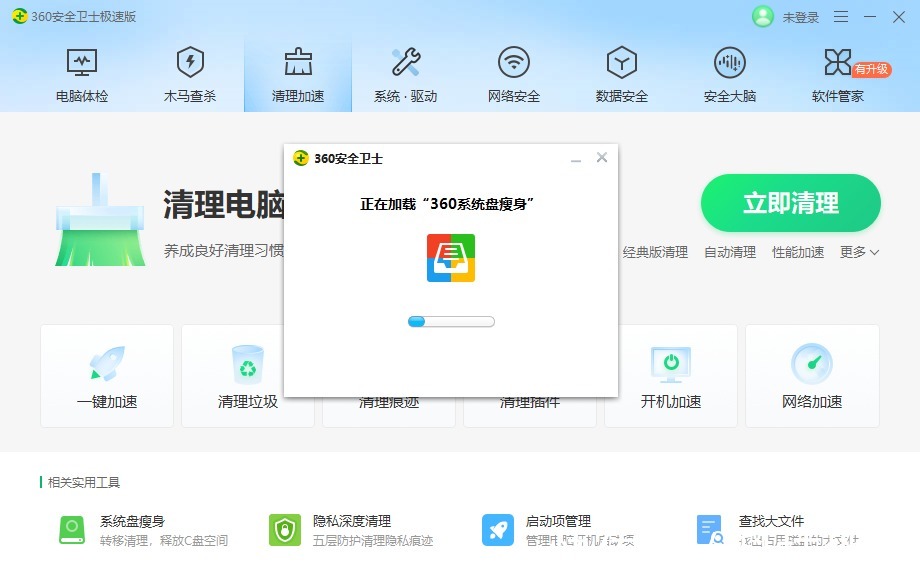This screenshot has width=920, height=580.
Task: Open 木马查杀 shield icon
Action: [x=190, y=62]
